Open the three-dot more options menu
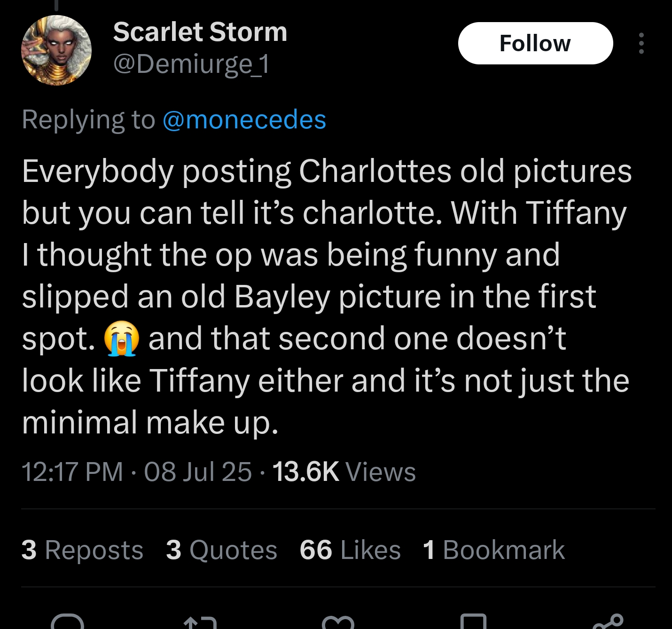This screenshot has height=629, width=672. click(641, 43)
